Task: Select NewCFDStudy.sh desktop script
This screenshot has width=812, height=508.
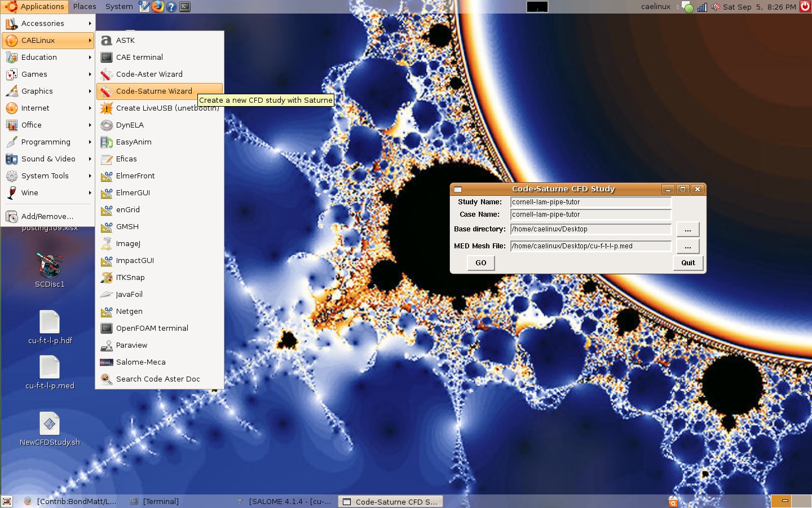Action: pos(50,429)
